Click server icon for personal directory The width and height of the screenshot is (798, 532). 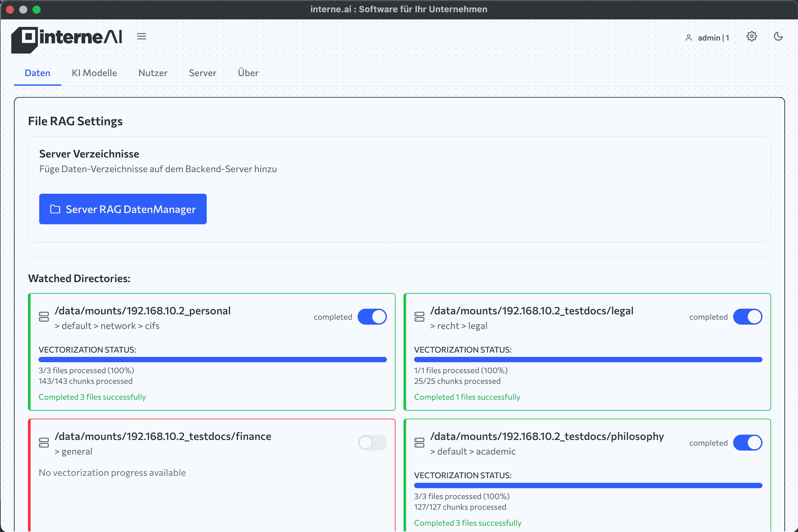[x=44, y=317]
